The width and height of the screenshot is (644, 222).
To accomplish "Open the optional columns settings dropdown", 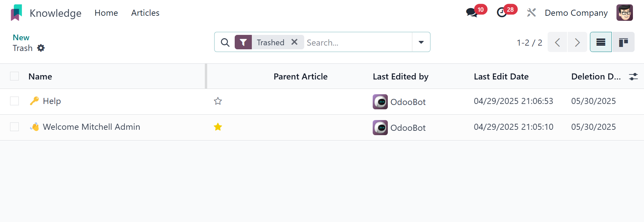I will pyautogui.click(x=633, y=76).
